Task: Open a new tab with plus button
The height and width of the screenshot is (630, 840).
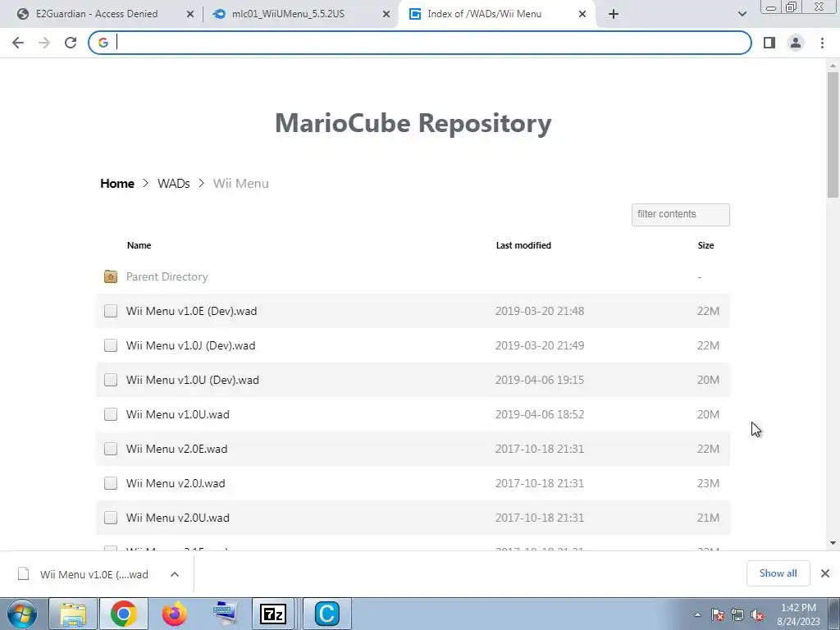Action: [614, 14]
